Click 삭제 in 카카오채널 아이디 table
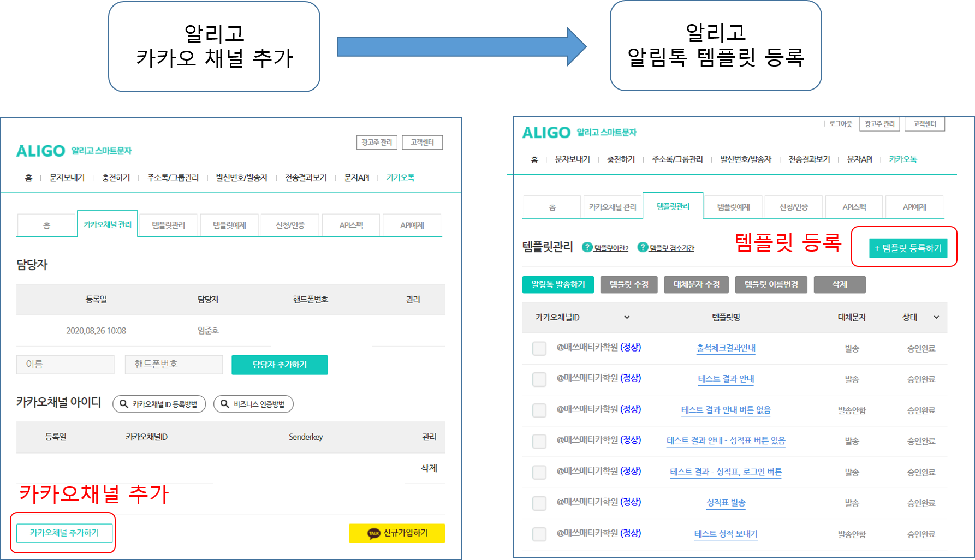This screenshot has width=975, height=560. [429, 468]
